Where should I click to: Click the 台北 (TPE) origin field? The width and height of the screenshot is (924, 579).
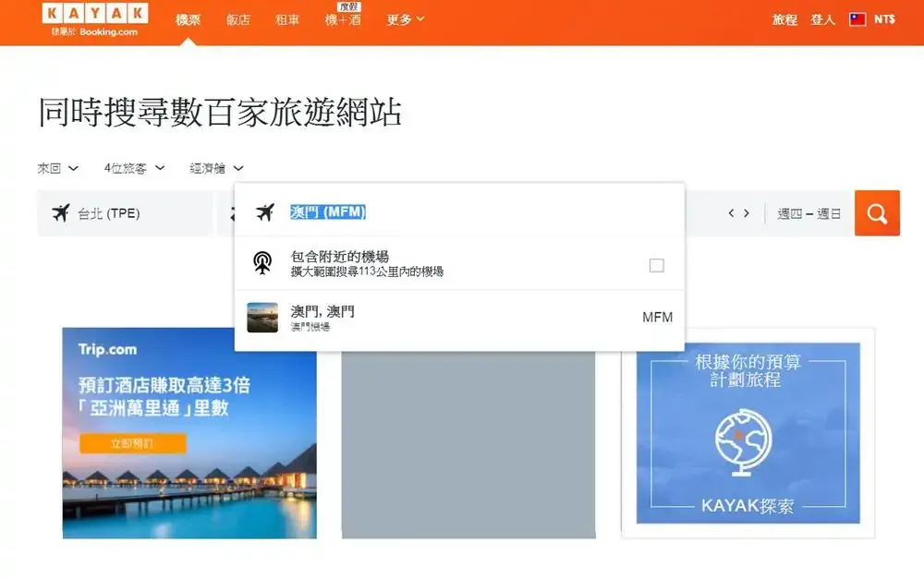125,213
